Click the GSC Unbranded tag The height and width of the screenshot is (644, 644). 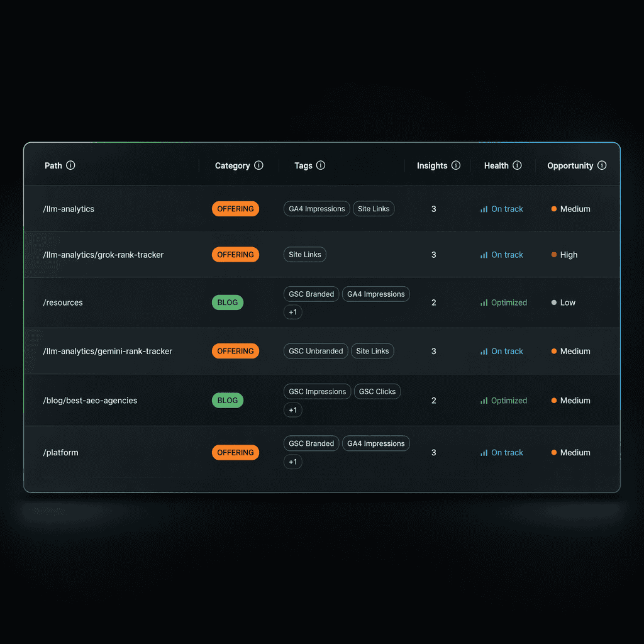(x=316, y=351)
